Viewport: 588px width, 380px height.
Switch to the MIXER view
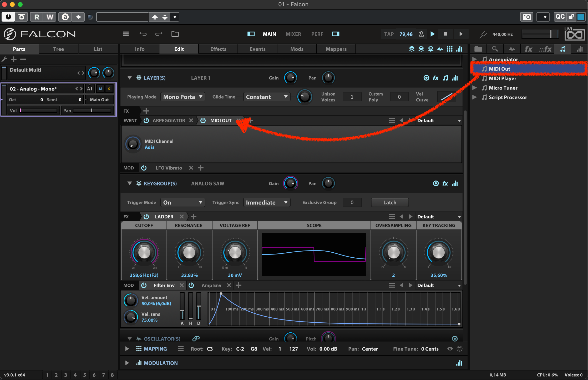click(293, 34)
